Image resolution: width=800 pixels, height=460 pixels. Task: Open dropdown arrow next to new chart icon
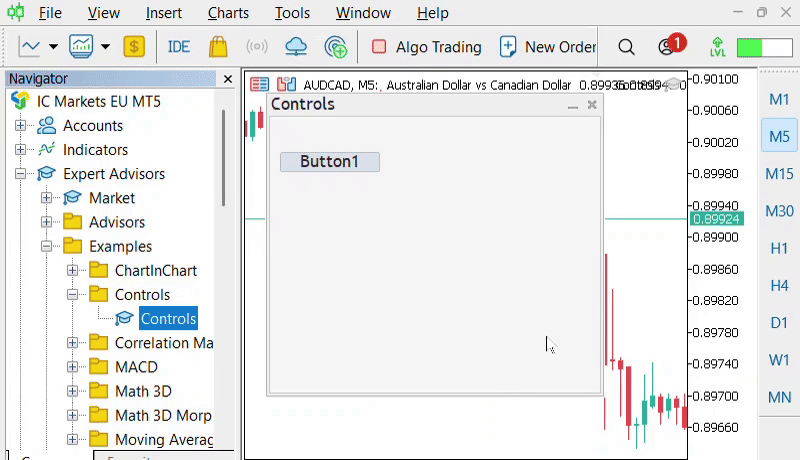click(53, 47)
